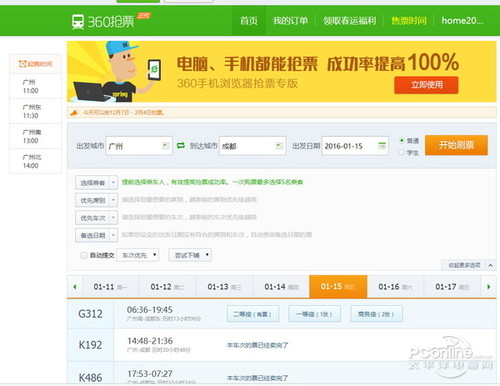This screenshot has height=386, width=500.
Task: Open 领取春运福利 nav item
Action: (350, 21)
